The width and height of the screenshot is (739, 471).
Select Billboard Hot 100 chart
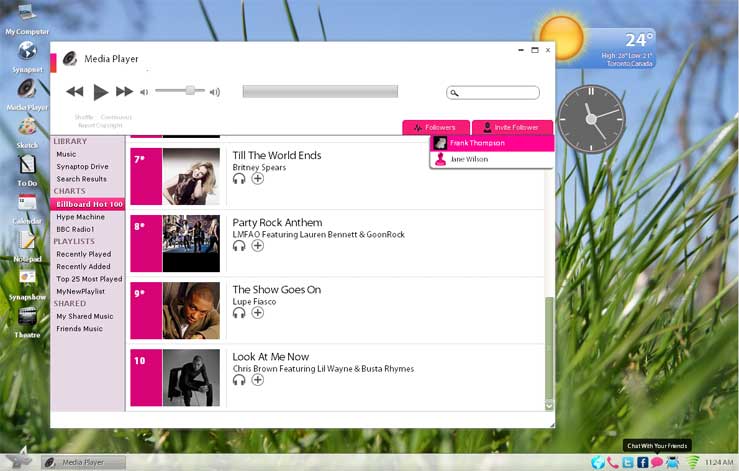(88, 204)
